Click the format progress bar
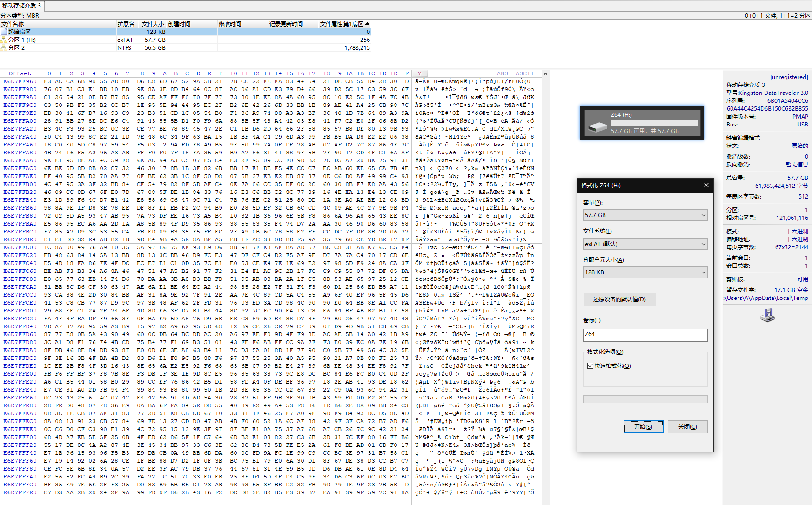Viewport: 812px width, 505px height. coord(645,399)
